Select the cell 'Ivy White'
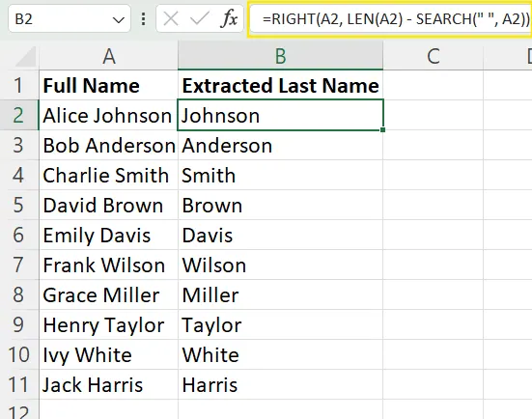Viewport: 532px width, 419px height. click(108, 354)
